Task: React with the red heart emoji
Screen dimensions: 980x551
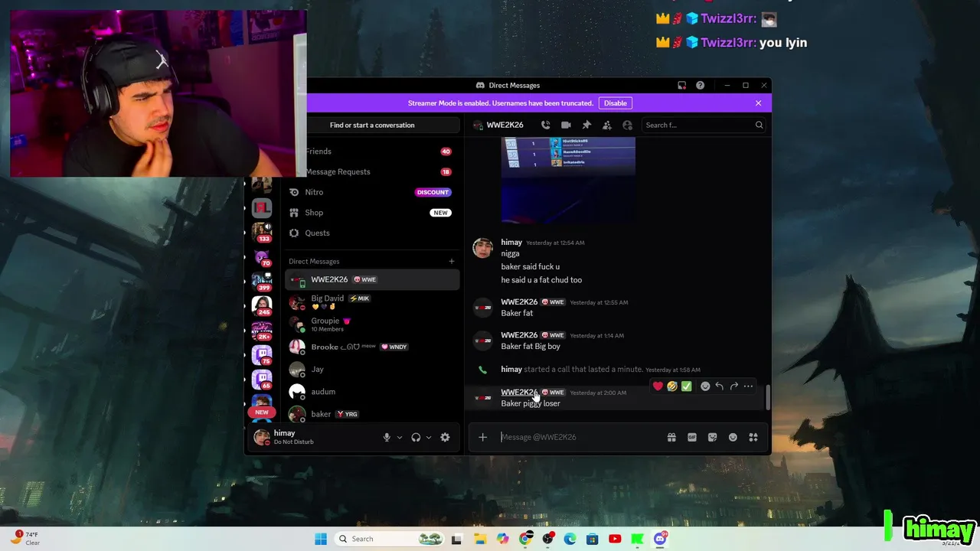Action: coord(658,386)
